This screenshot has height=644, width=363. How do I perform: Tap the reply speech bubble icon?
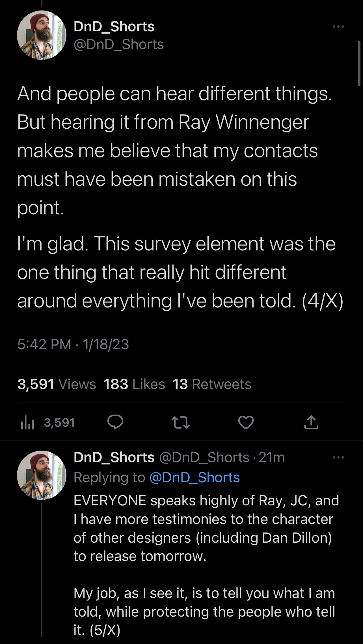point(115,422)
